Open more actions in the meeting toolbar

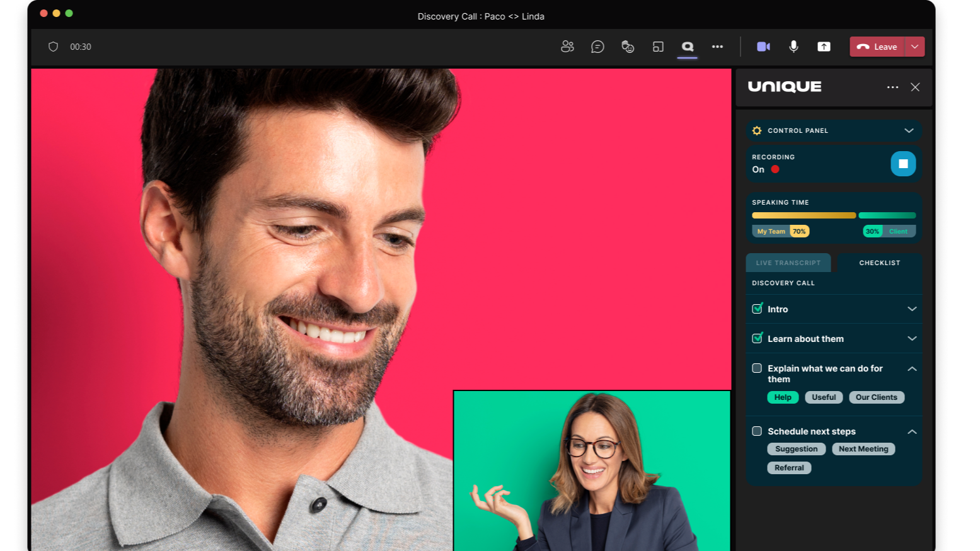click(717, 47)
